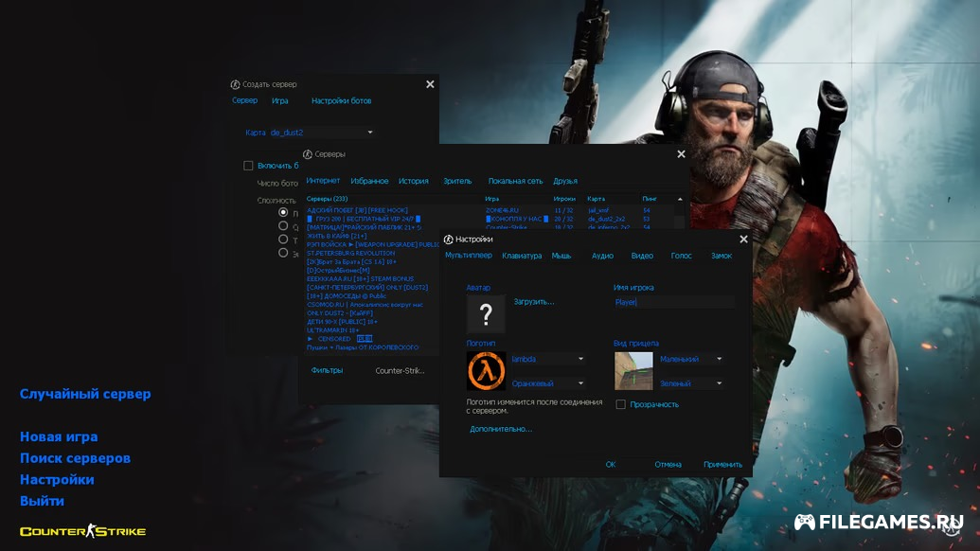
Task: Select Настройки in the main menu
Action: [57, 479]
